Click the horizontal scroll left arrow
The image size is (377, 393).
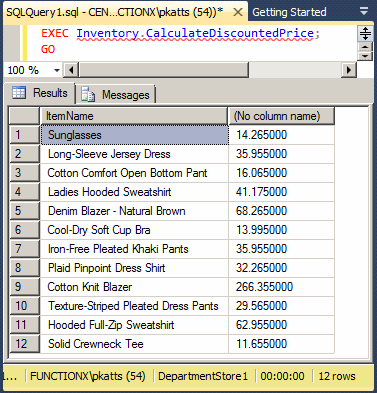click(71, 70)
